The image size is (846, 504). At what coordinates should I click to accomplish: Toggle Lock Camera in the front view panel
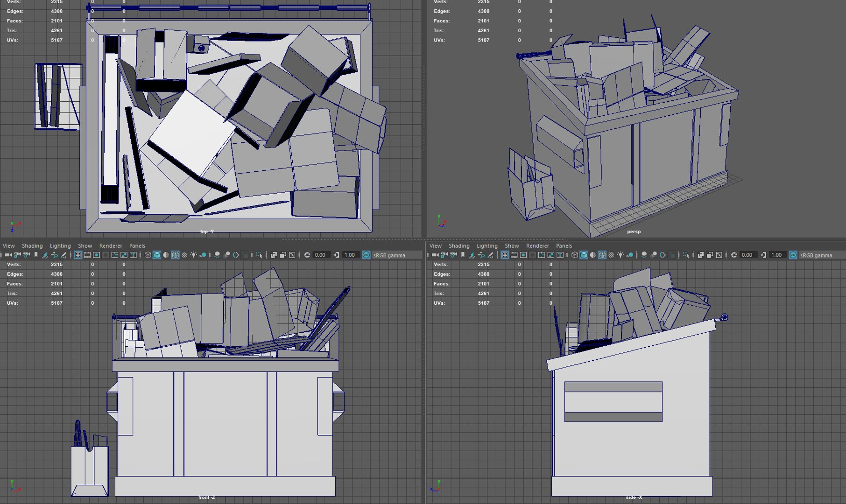click(17, 255)
